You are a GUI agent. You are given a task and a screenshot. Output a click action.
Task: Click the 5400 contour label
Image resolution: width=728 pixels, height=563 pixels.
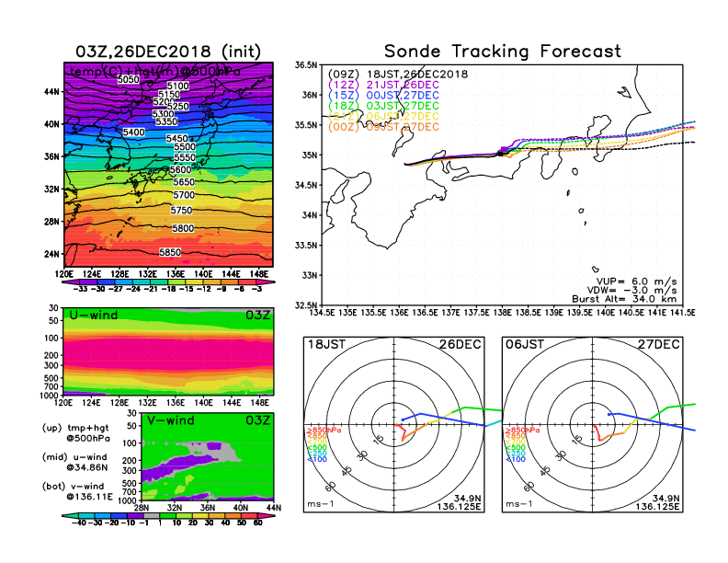[x=133, y=132]
